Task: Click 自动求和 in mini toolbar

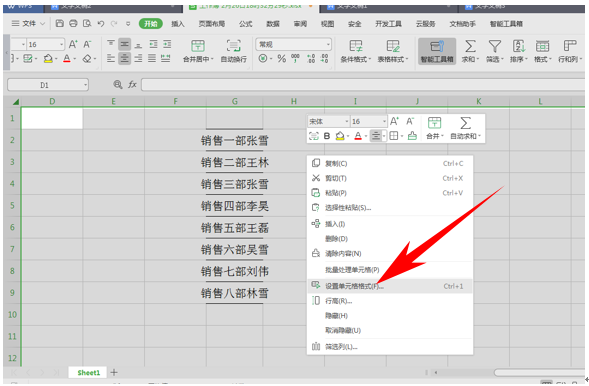Action: click(465, 128)
